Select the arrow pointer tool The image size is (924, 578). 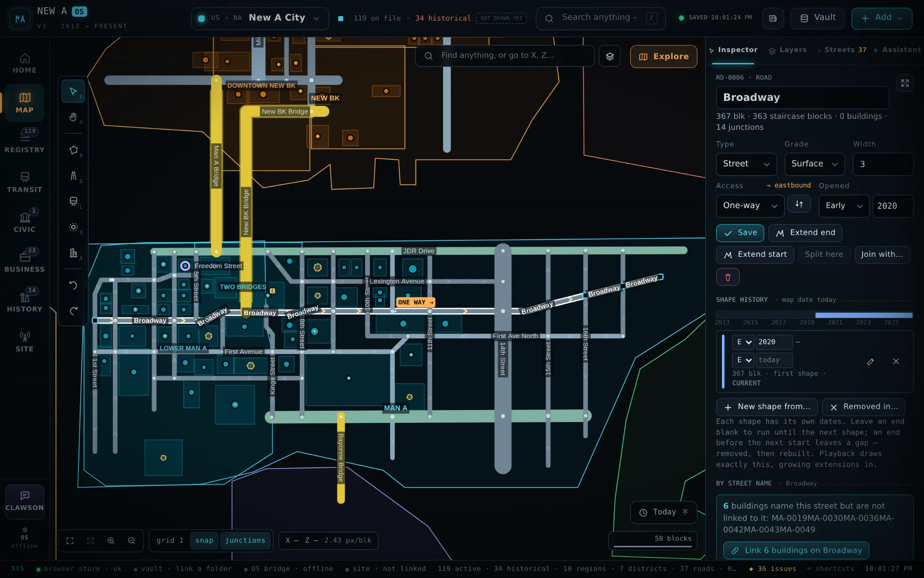tap(73, 91)
